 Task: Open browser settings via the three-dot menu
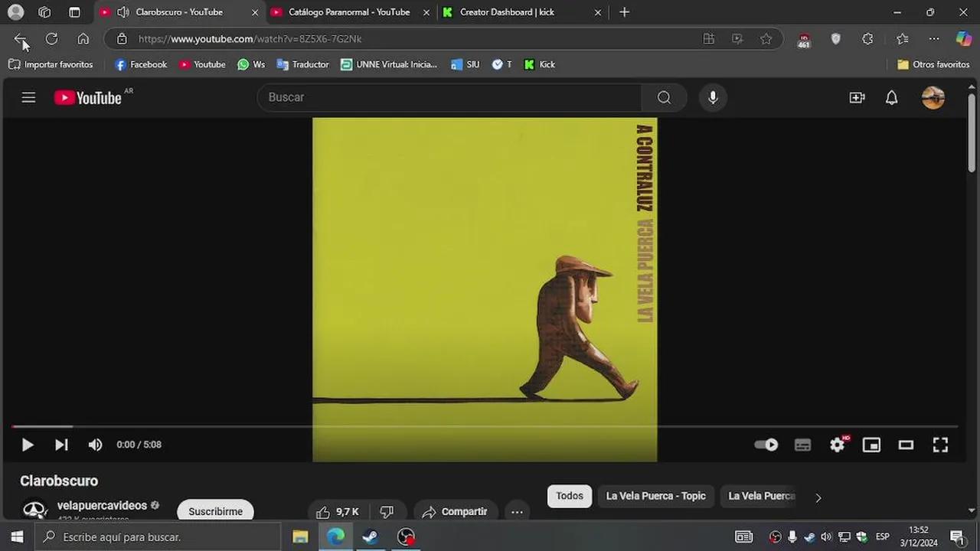[x=934, y=39]
